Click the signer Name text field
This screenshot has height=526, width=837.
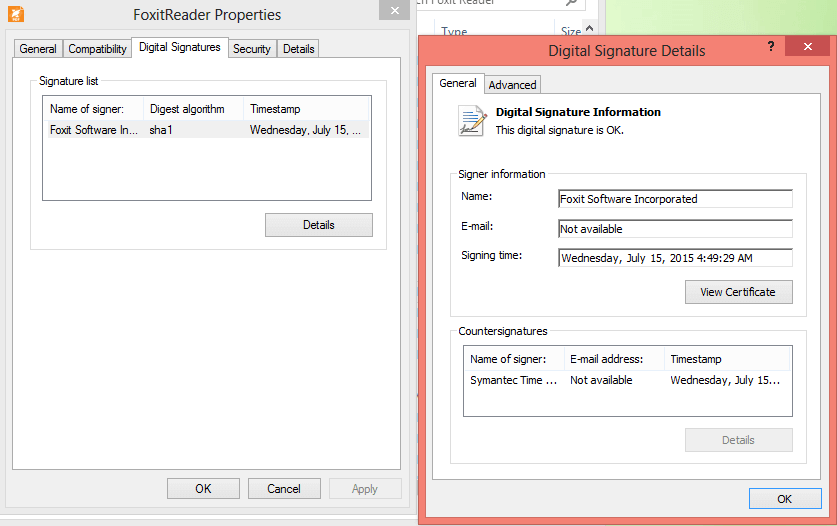point(675,199)
